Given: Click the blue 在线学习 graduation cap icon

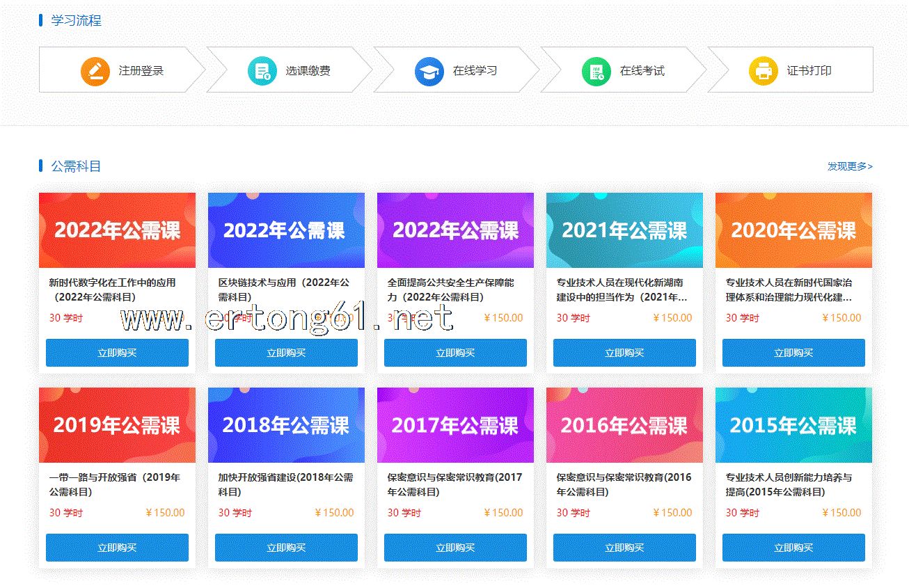Looking at the screenshot, I should (429, 71).
